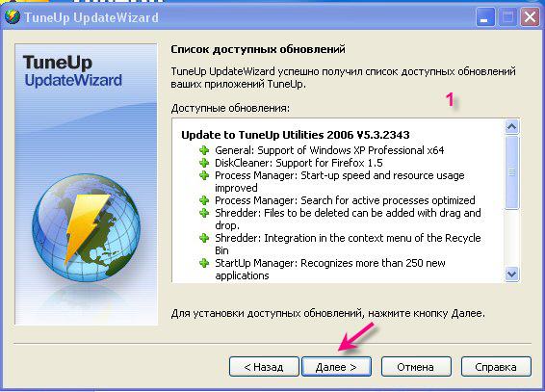The image size is (545, 392).
Task: Select text "DiskCleaner: Support for Firefox 1.5"
Action: click(298, 163)
